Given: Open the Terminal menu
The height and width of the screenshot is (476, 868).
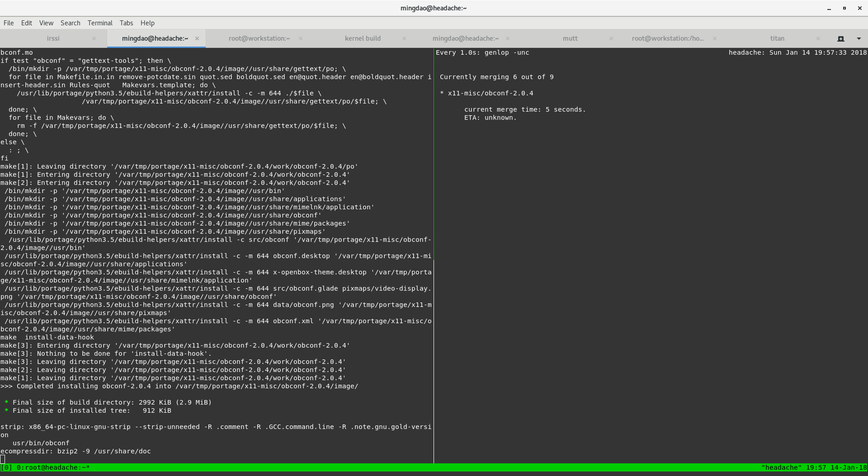Looking at the screenshot, I should 100,23.
